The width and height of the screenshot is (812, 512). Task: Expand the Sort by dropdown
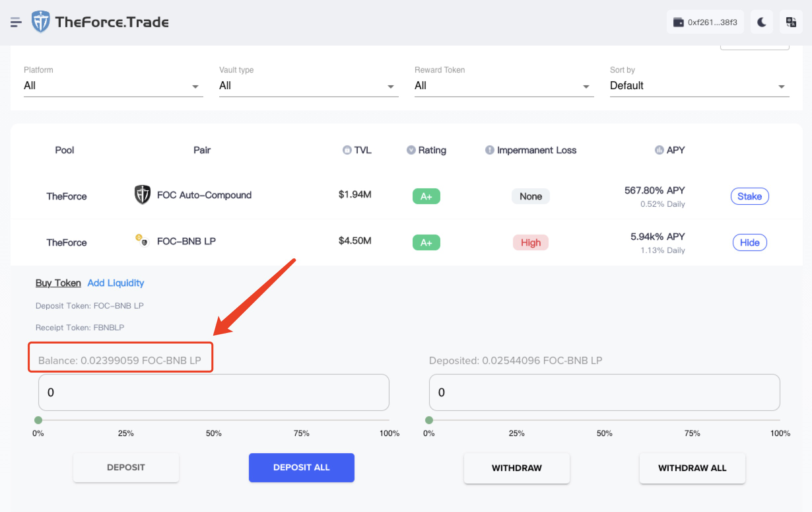coord(699,86)
